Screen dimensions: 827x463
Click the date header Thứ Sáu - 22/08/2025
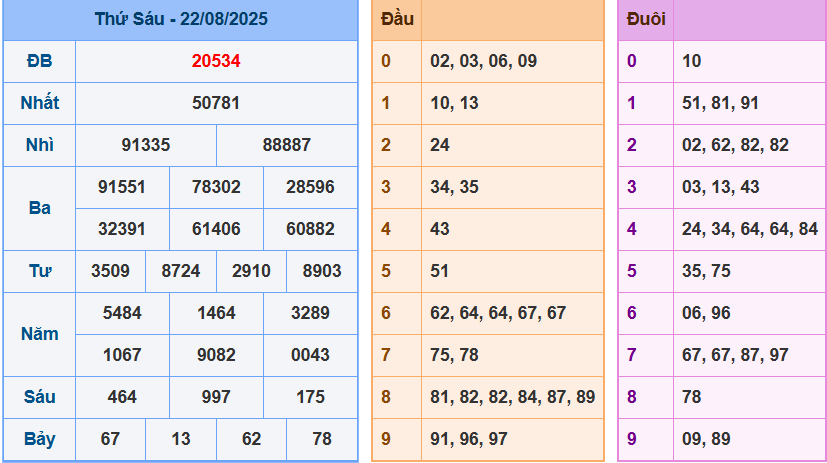[181, 19]
